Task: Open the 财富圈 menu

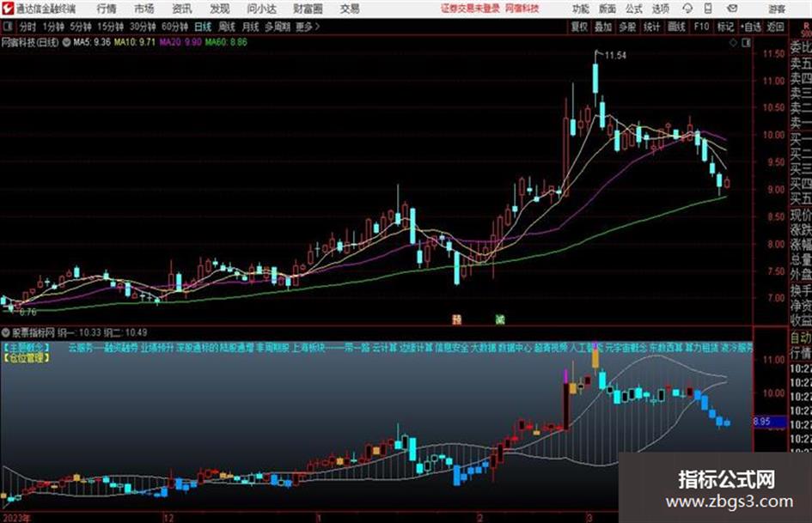Action: click(x=308, y=9)
